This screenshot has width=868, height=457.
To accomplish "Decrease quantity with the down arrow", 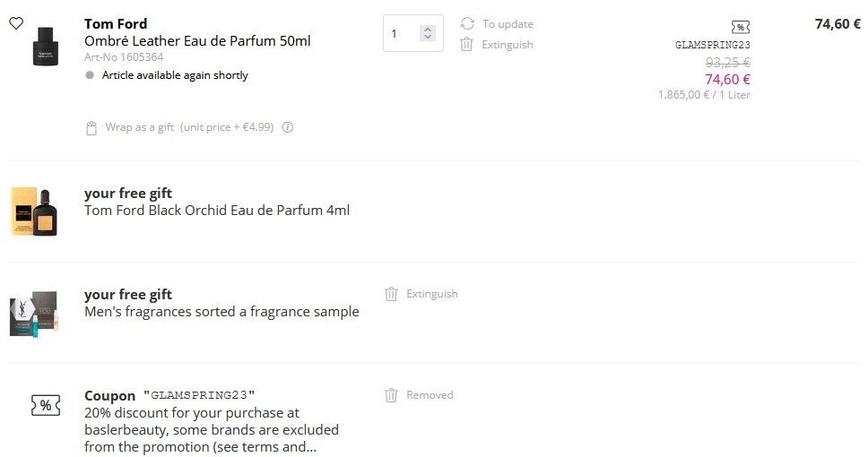I will coord(428,39).
